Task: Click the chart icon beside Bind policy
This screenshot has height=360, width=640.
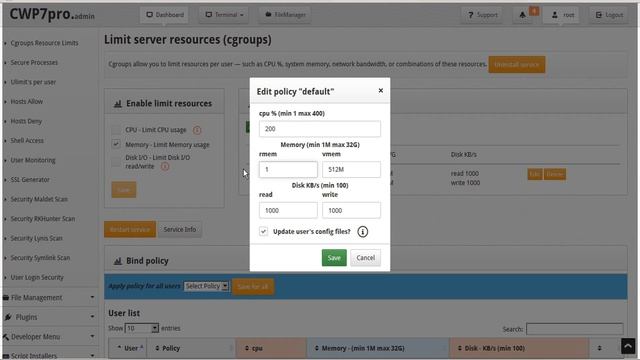Action: 118,261
